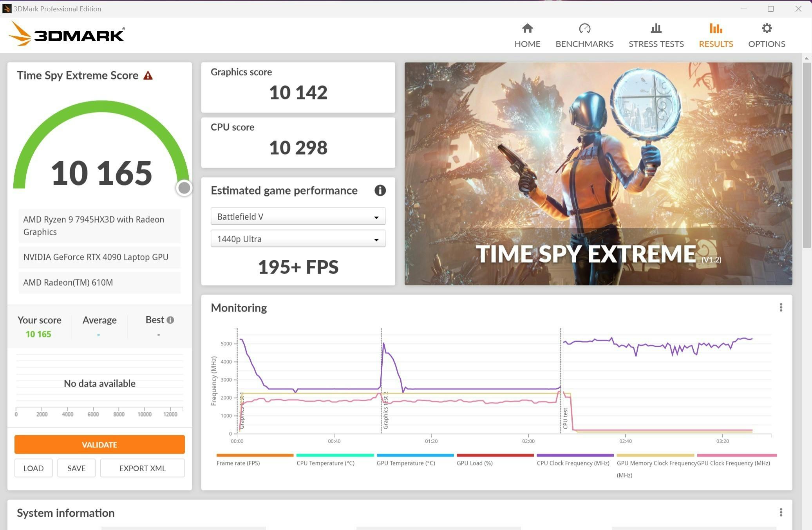
Task: Click the Time Spy Extreme Score heading
Action: [x=78, y=75]
